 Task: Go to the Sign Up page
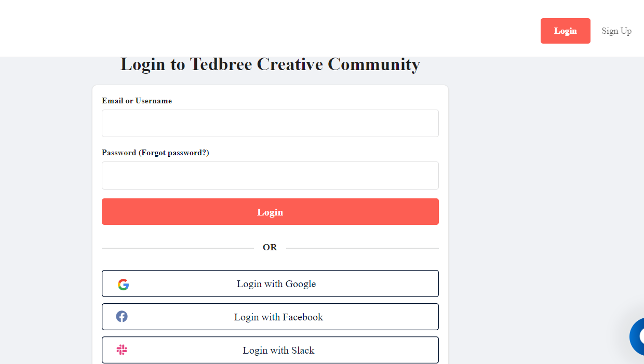616,31
